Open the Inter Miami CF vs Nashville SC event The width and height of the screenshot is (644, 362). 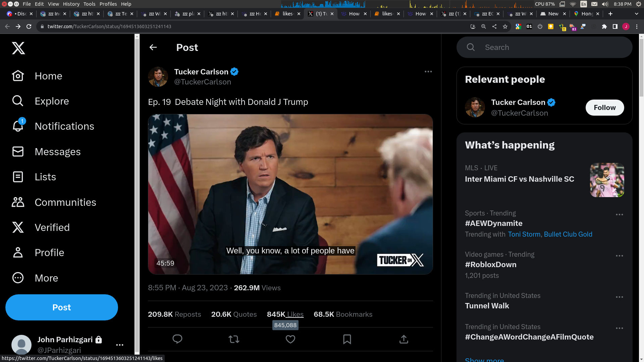click(519, 179)
